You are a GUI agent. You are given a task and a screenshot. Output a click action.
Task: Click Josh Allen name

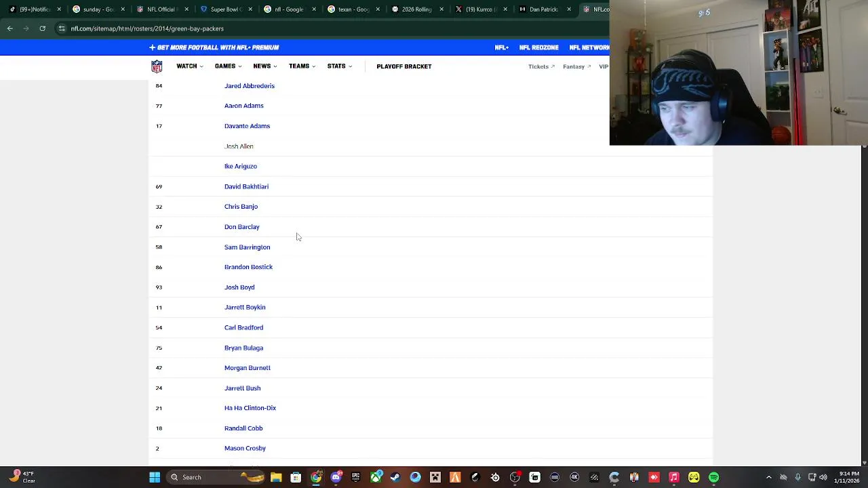point(239,146)
